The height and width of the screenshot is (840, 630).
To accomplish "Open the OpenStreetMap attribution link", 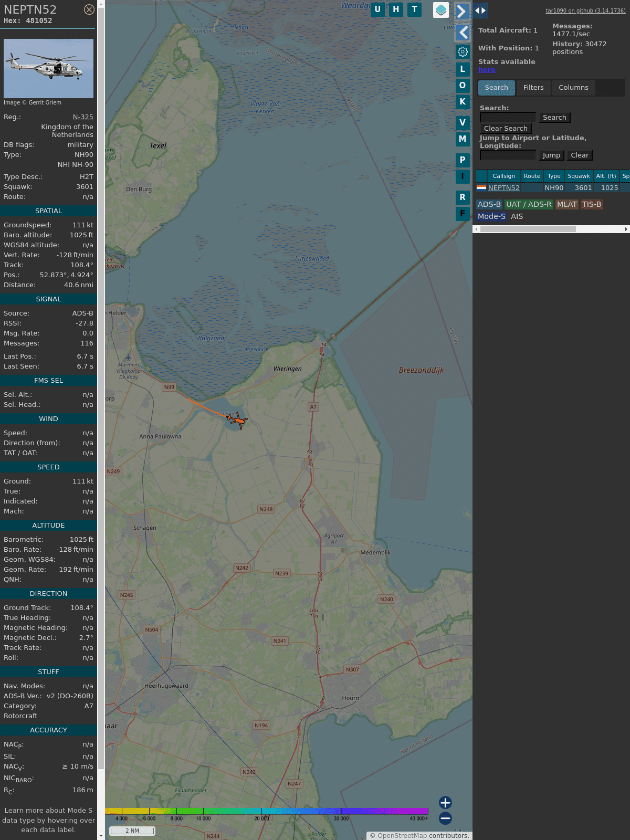I will 402,836.
